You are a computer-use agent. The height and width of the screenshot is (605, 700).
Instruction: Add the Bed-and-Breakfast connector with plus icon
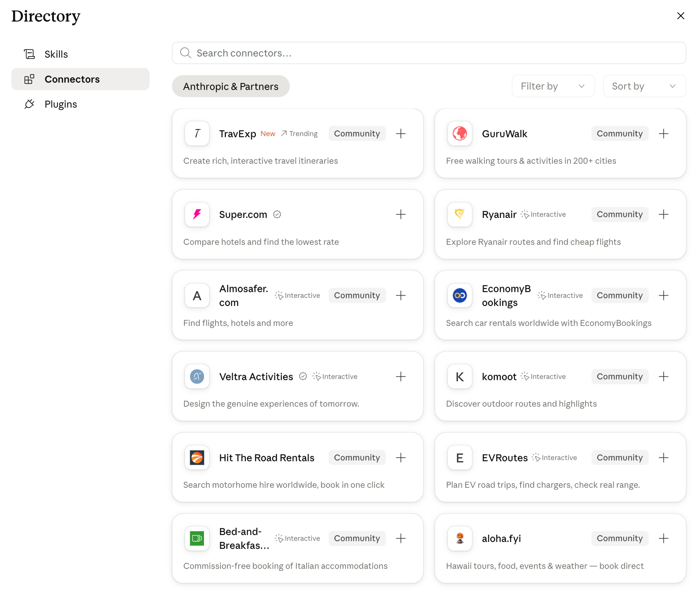(x=401, y=539)
